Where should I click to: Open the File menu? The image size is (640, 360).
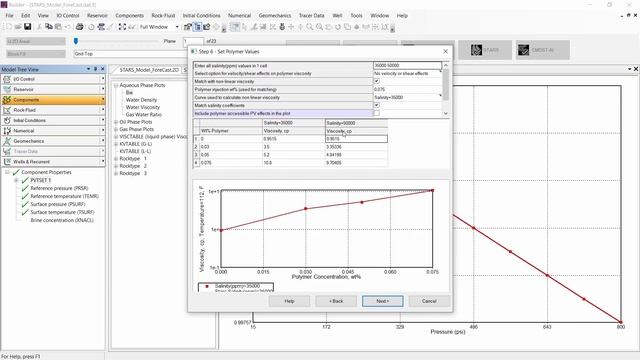tap(9, 16)
